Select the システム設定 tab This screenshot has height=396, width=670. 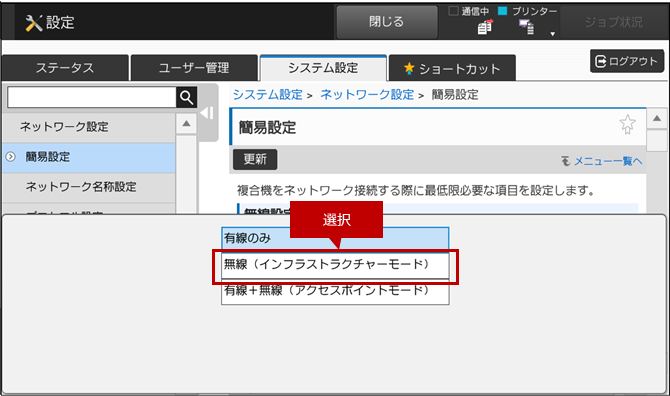(323, 68)
